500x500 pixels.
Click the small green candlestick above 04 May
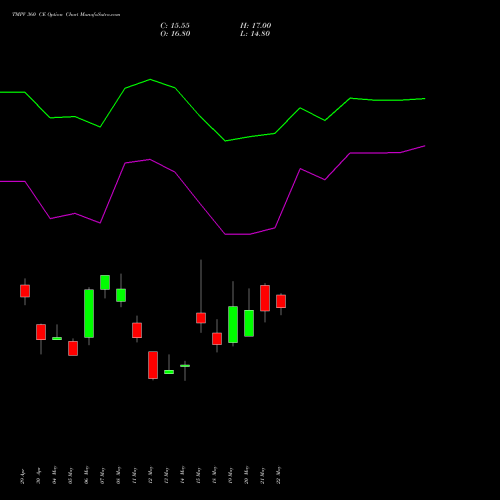click(x=57, y=338)
